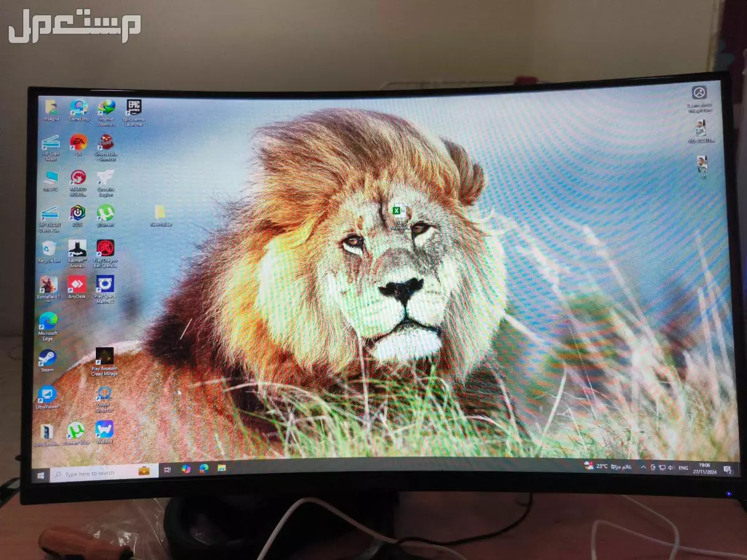This screenshot has height=560, width=747.
Task: Launch Internet Download Manager shortcut
Action: pos(106,112)
